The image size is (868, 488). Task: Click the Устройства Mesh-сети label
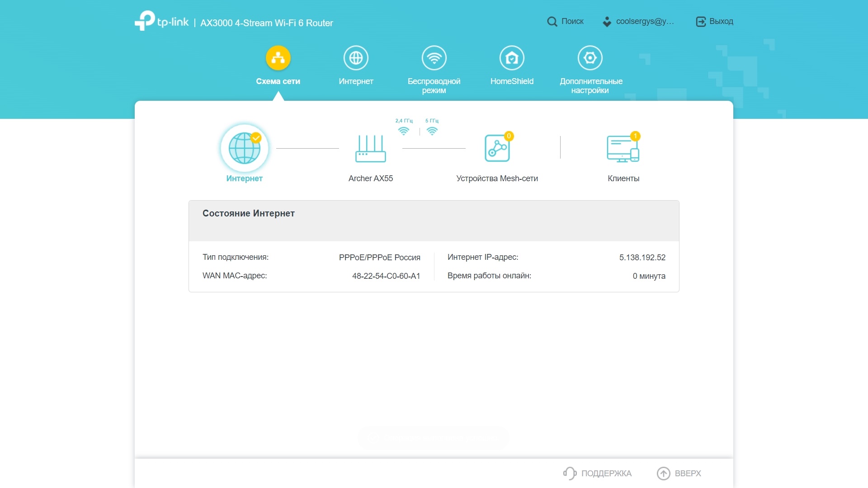tap(497, 178)
